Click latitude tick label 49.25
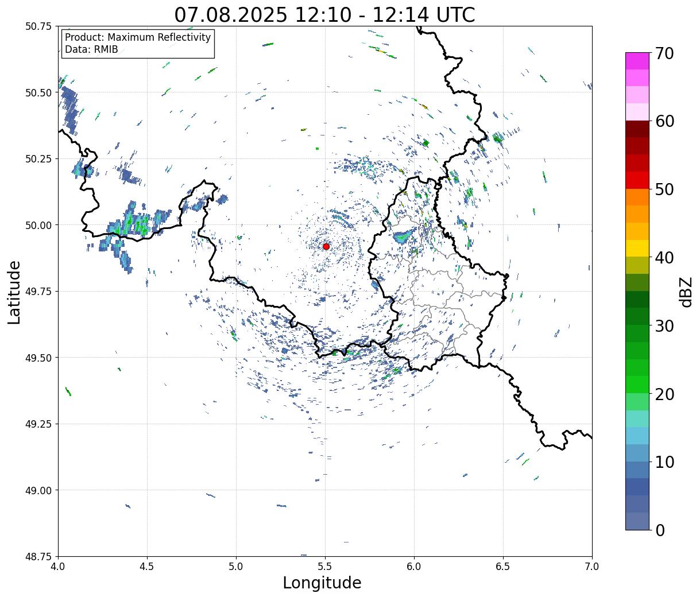Image resolution: width=700 pixels, height=597 pixels. [38, 424]
